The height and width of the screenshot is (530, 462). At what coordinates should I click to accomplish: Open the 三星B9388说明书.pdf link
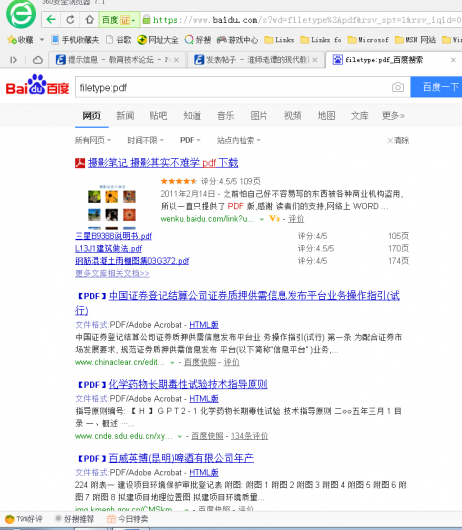(114, 236)
